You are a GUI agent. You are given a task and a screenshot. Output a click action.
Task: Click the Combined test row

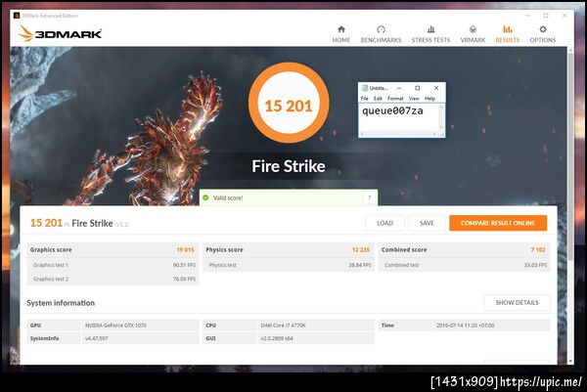(x=464, y=265)
